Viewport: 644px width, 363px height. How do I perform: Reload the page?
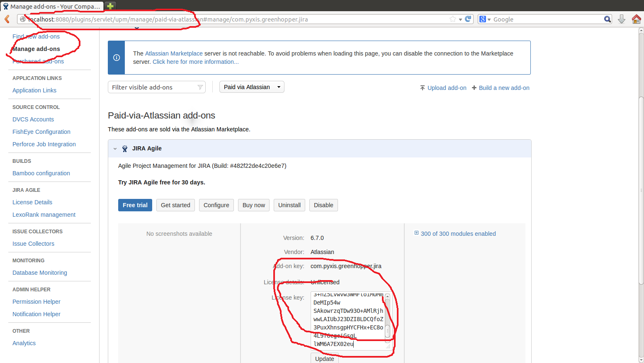click(468, 19)
